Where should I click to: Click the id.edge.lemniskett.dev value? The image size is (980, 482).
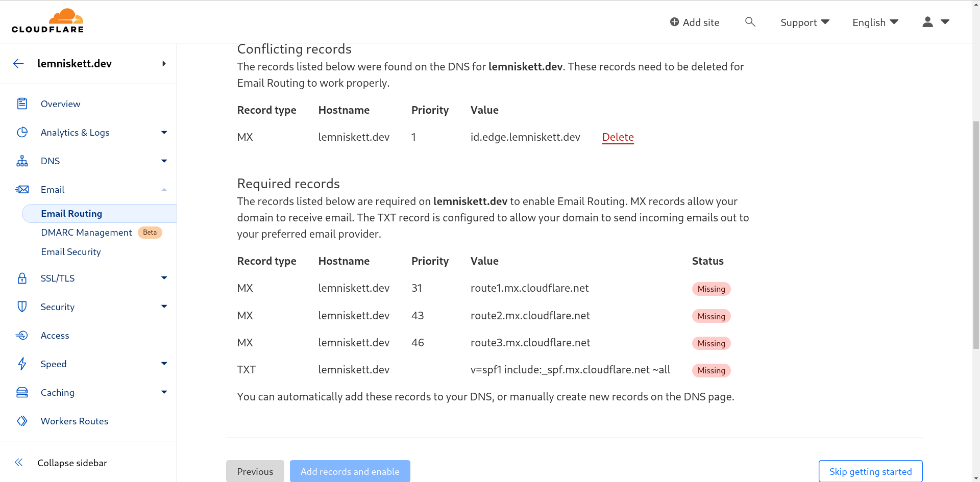click(x=525, y=137)
